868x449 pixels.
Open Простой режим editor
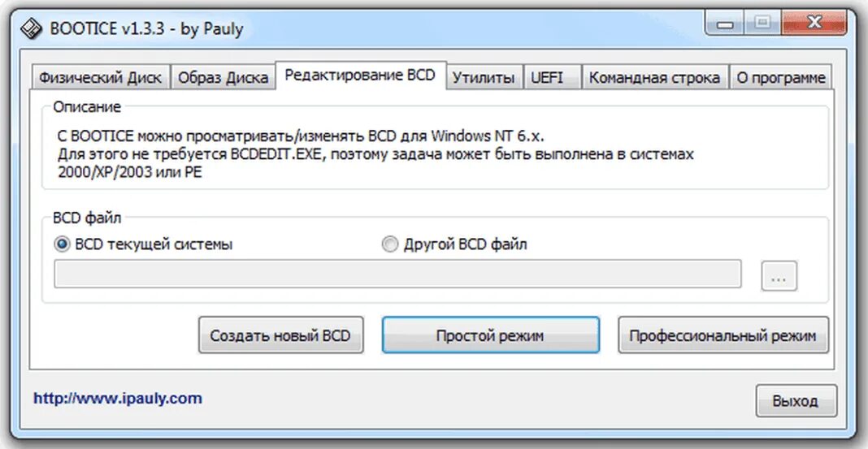pos(490,335)
